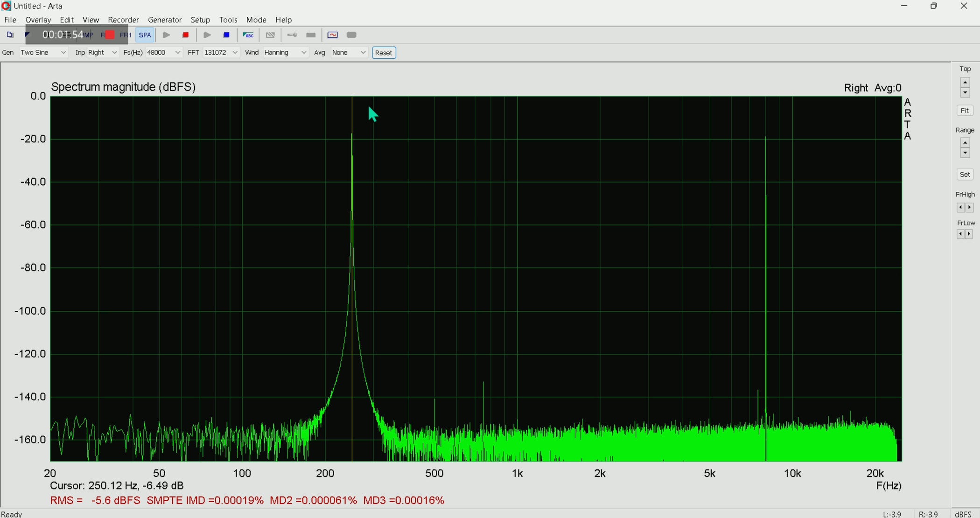
Task: Click the ABC text overlay icon
Action: pos(248,35)
